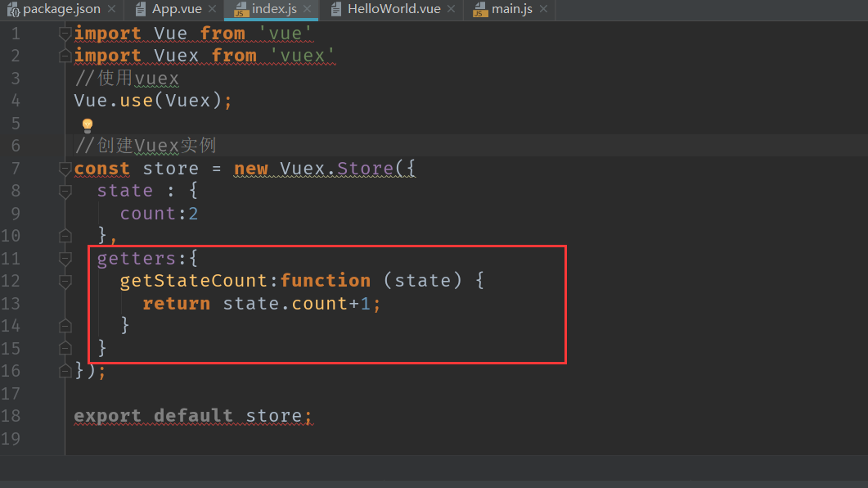The width and height of the screenshot is (868, 488).
Task: Collapse the const store block on line 7
Action: [65, 169]
